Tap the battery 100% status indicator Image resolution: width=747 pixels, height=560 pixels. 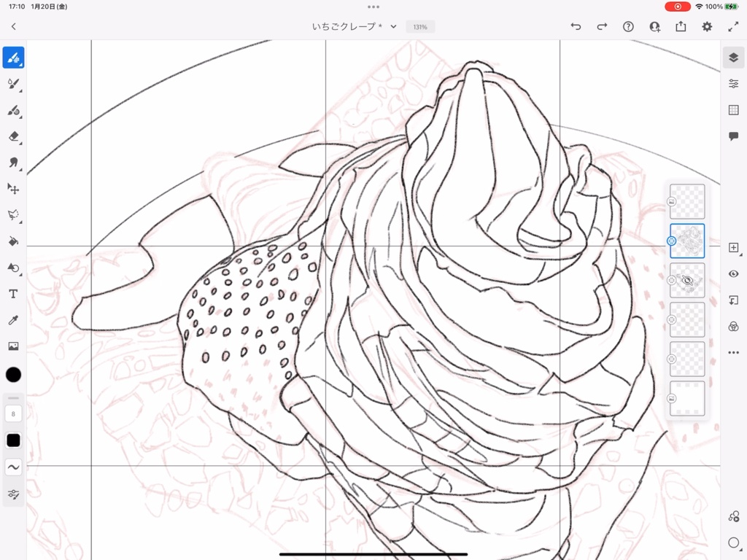721,7
